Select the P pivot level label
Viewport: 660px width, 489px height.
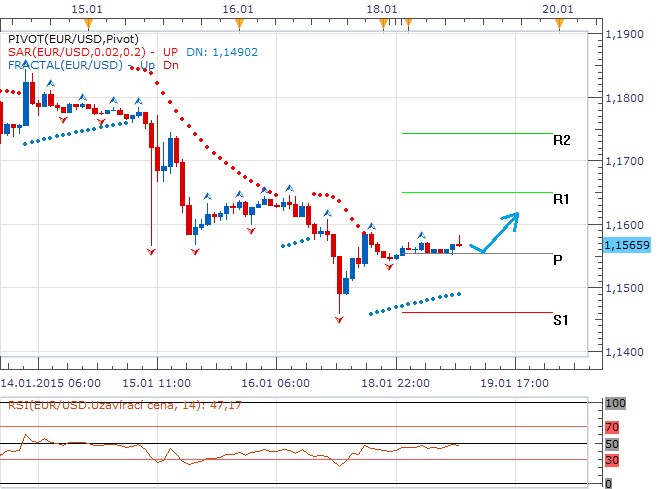tap(557, 260)
